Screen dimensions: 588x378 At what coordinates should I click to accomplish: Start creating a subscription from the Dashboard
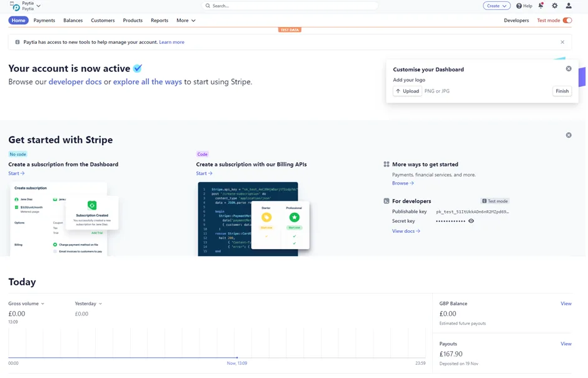(16, 173)
